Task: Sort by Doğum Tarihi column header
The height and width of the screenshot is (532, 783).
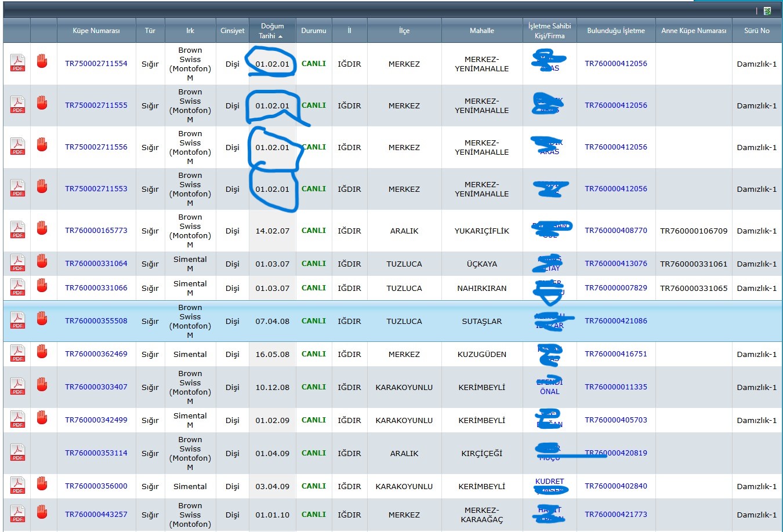Action: point(272,31)
